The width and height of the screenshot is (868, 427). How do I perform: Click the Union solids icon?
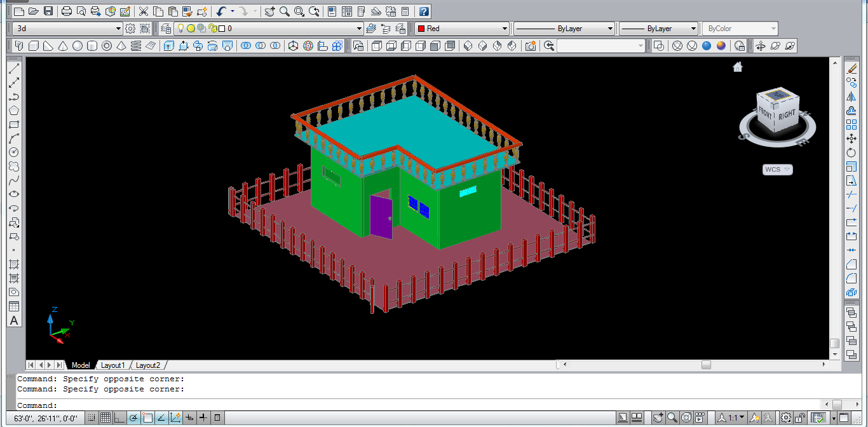(246, 46)
